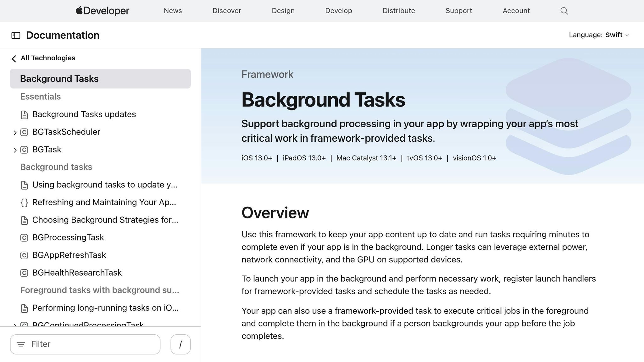This screenshot has width=644, height=362.
Task: Click the Apple Developer logo
Action: 102,11
